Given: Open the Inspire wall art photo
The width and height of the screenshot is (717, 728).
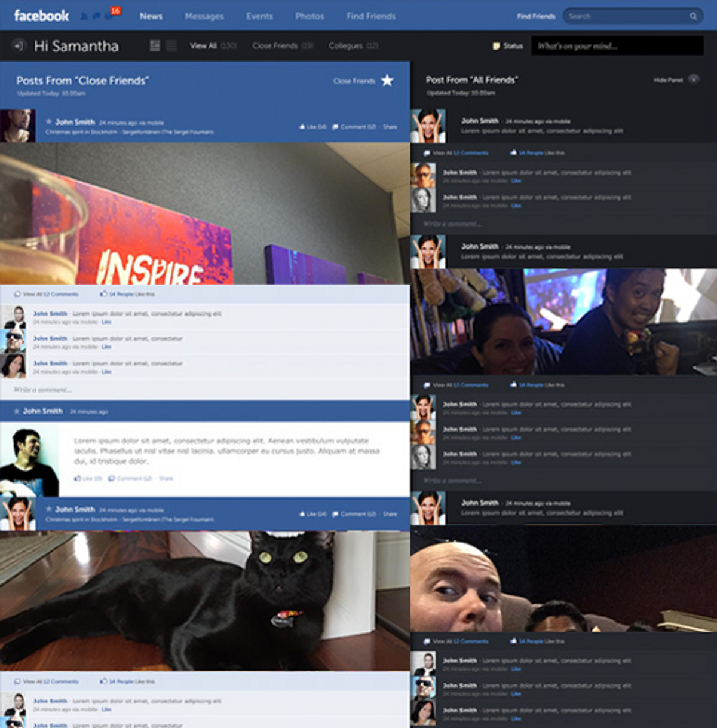Looking at the screenshot, I should point(205,213).
